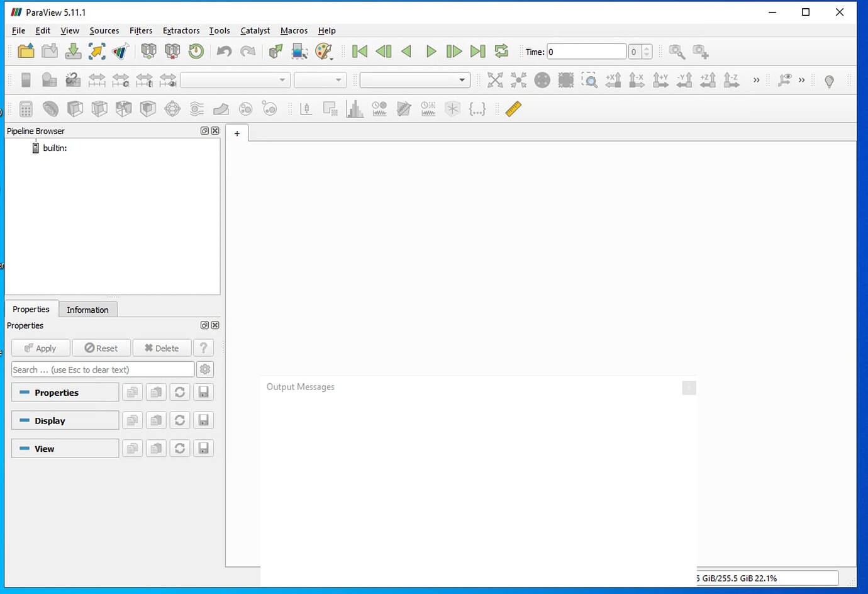Click the Apply button in Properties
868x594 pixels.
(x=40, y=347)
